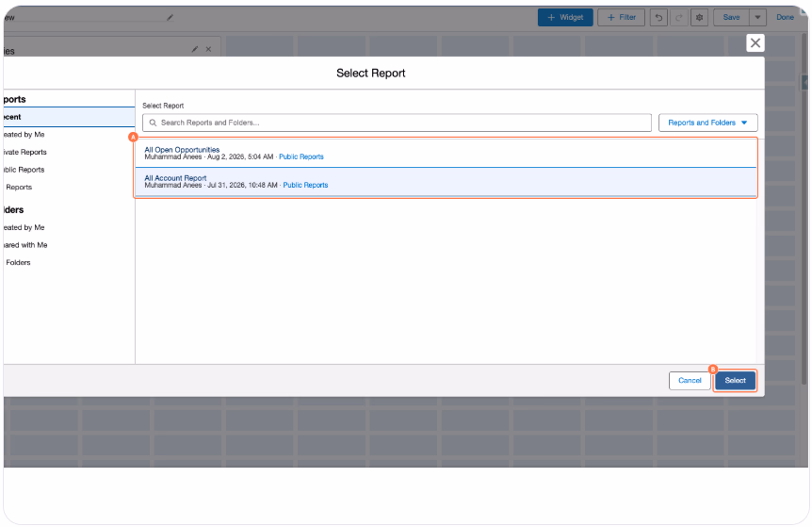
Task: Click the search magnifier icon in search box
Action: pos(153,123)
